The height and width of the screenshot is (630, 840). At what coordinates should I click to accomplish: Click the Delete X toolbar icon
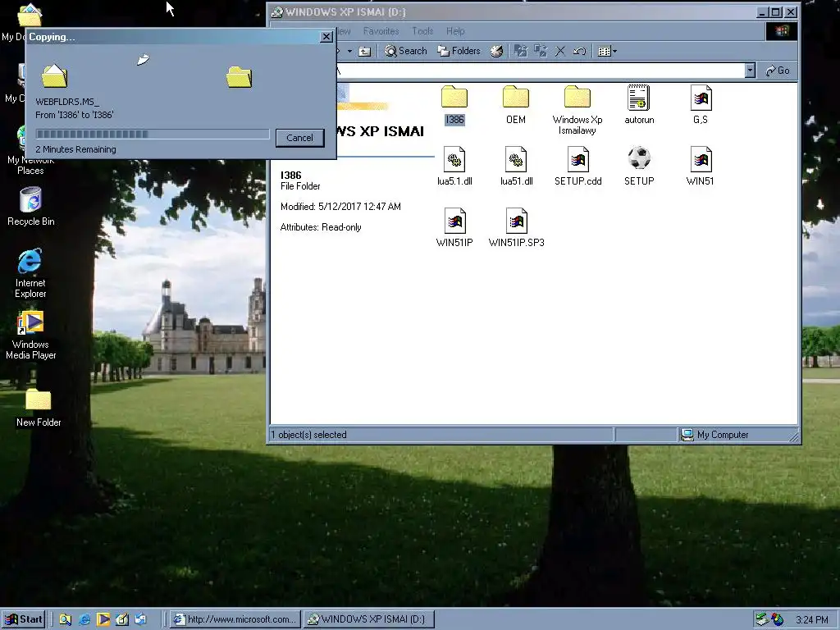pyautogui.click(x=559, y=52)
